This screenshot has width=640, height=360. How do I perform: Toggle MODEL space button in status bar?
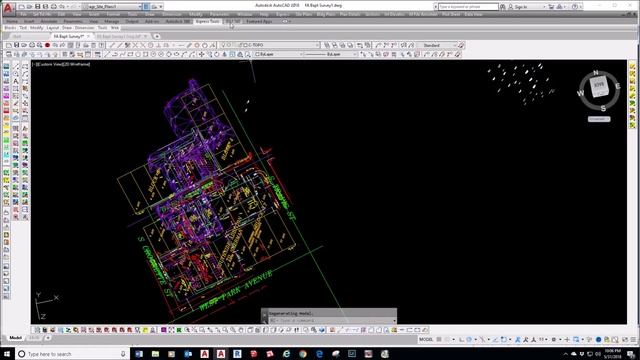click(426, 340)
